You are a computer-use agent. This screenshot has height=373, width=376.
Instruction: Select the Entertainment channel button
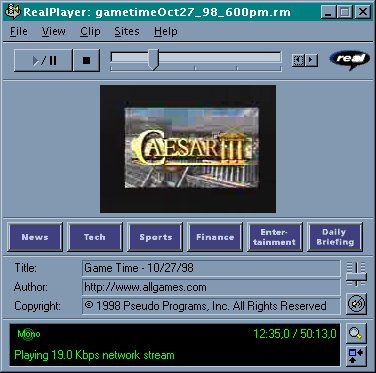coord(275,237)
